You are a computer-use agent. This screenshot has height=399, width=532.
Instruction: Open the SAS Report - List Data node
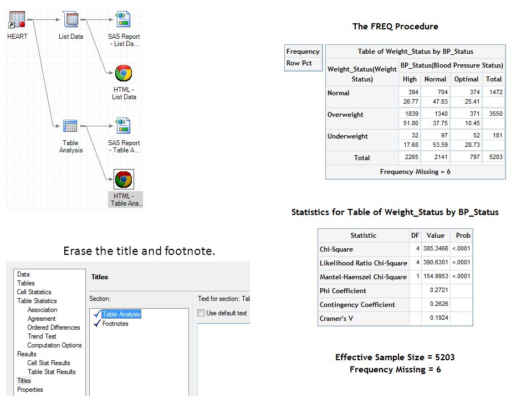pyautogui.click(x=123, y=19)
